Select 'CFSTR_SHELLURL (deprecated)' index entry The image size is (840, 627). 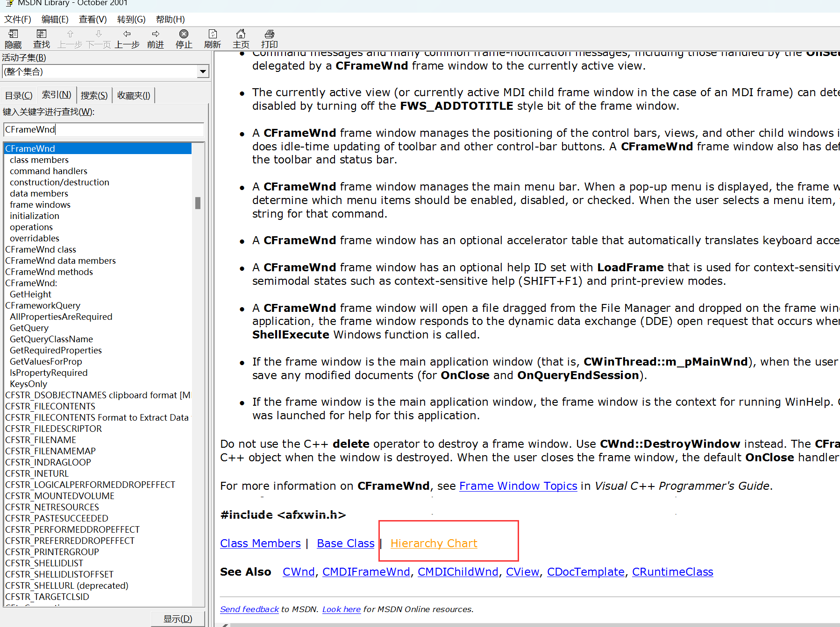coord(67,585)
